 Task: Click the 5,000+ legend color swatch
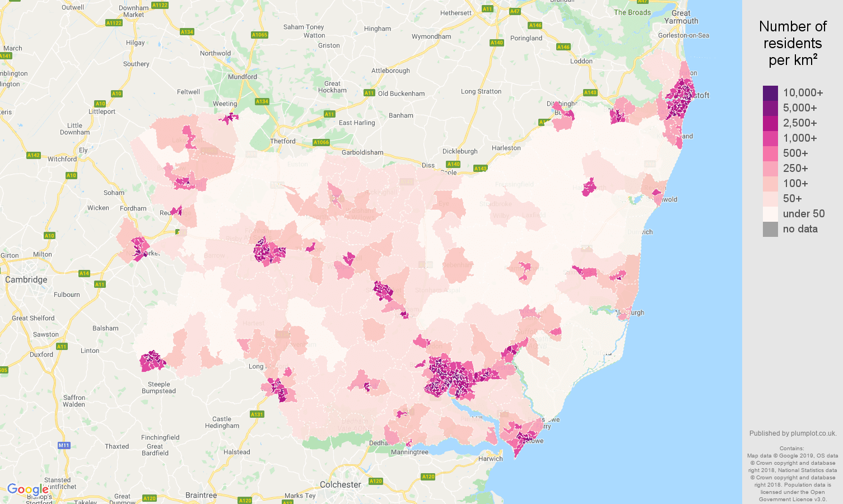point(770,108)
